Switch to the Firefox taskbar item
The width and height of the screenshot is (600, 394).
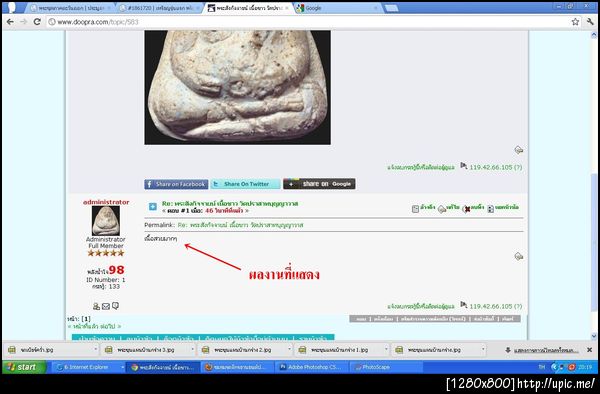pos(238,367)
